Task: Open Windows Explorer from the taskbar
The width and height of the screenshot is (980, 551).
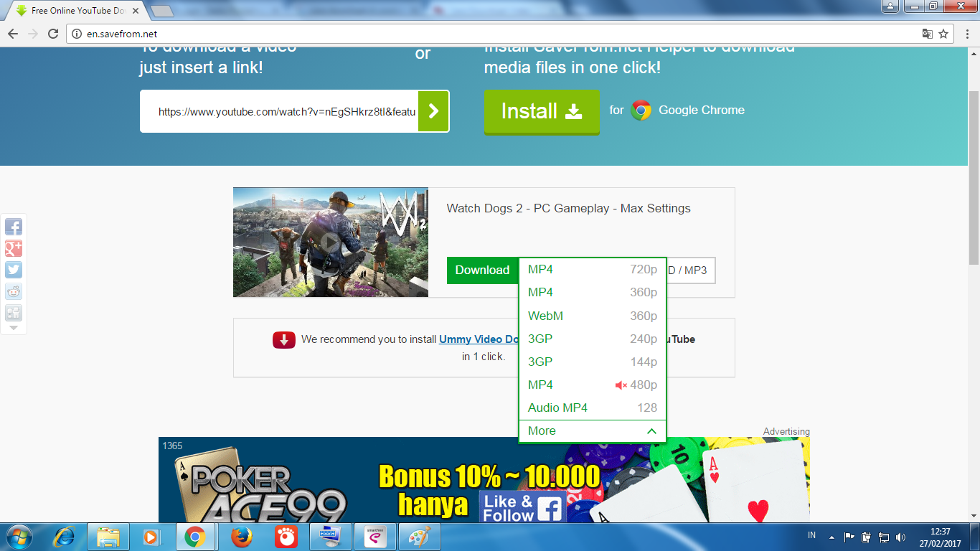Action: coord(108,537)
